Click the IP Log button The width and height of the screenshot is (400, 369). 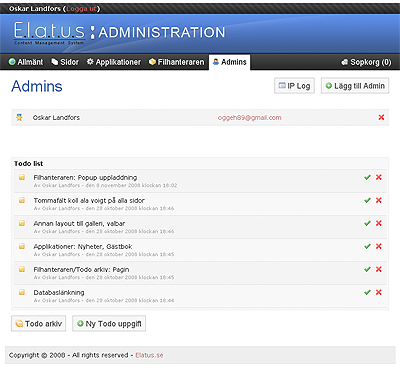294,86
